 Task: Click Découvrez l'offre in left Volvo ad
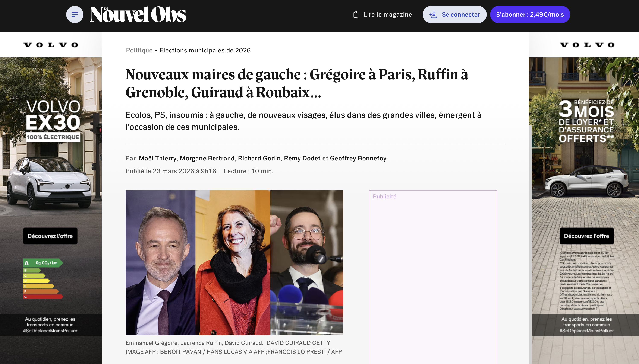click(50, 236)
